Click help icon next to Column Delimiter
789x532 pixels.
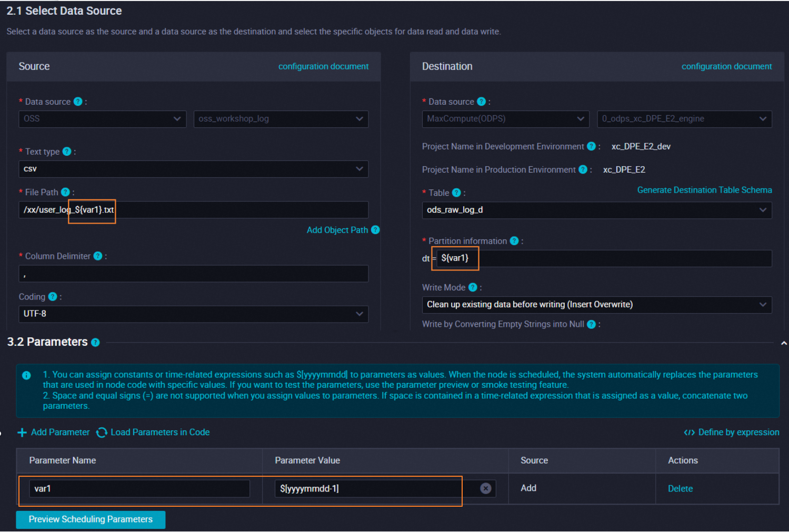[x=98, y=256]
